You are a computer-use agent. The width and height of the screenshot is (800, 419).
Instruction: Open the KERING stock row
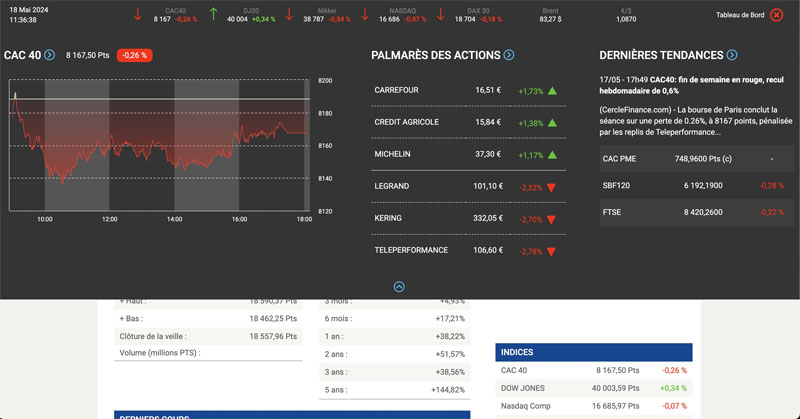pyautogui.click(x=468, y=218)
